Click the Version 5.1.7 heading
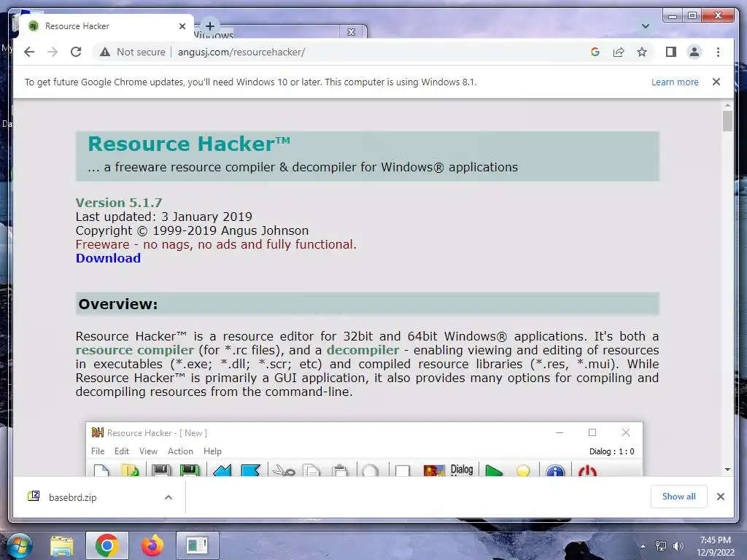The height and width of the screenshot is (560, 747). pyautogui.click(x=119, y=203)
